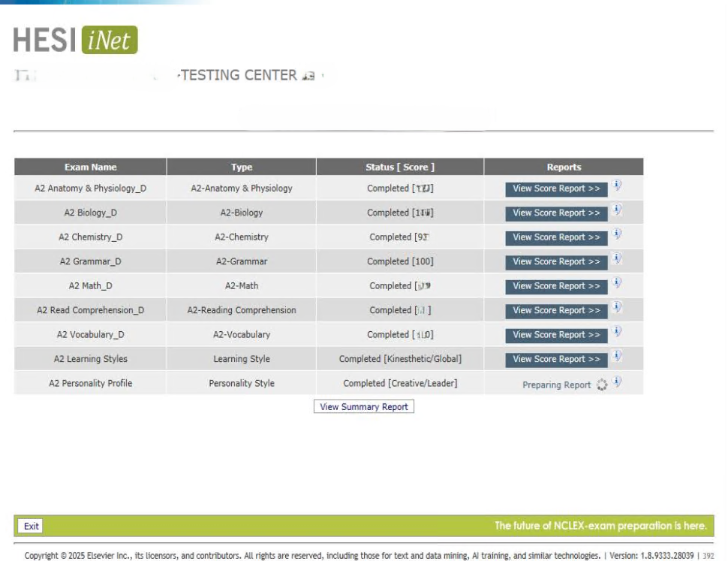
Task: Open A2 Biology score report
Action: point(556,213)
